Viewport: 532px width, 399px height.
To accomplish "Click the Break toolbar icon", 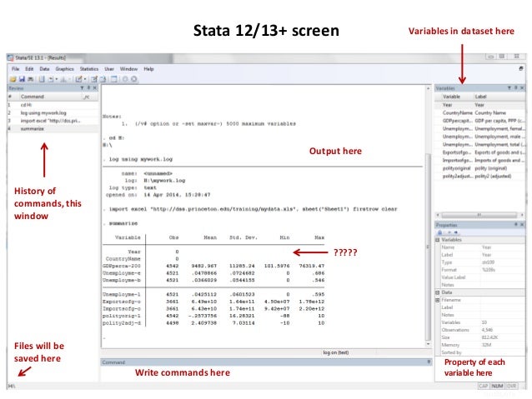I will point(133,79).
